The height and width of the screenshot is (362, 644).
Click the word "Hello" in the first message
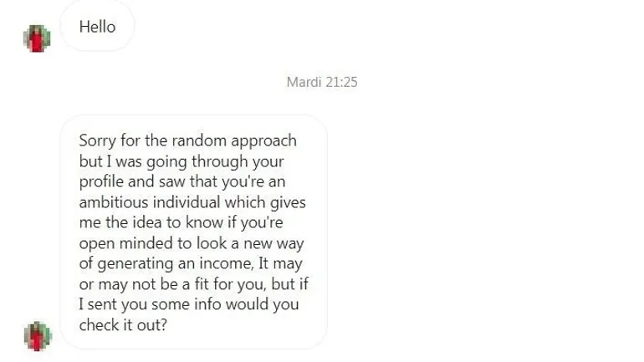[97, 27]
